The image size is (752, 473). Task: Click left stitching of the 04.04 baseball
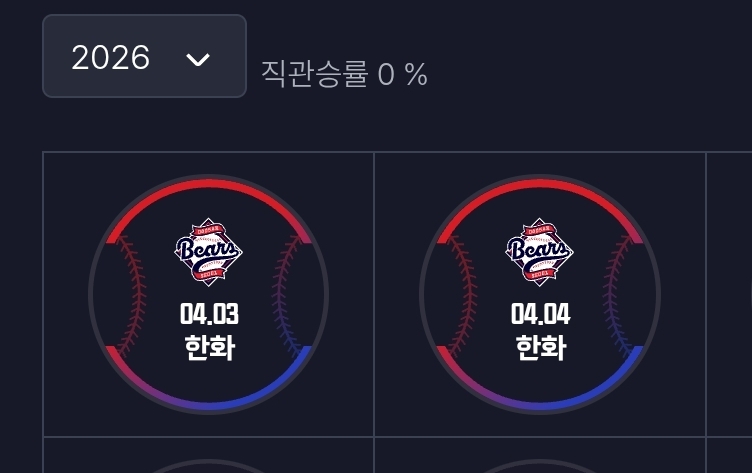click(x=463, y=296)
